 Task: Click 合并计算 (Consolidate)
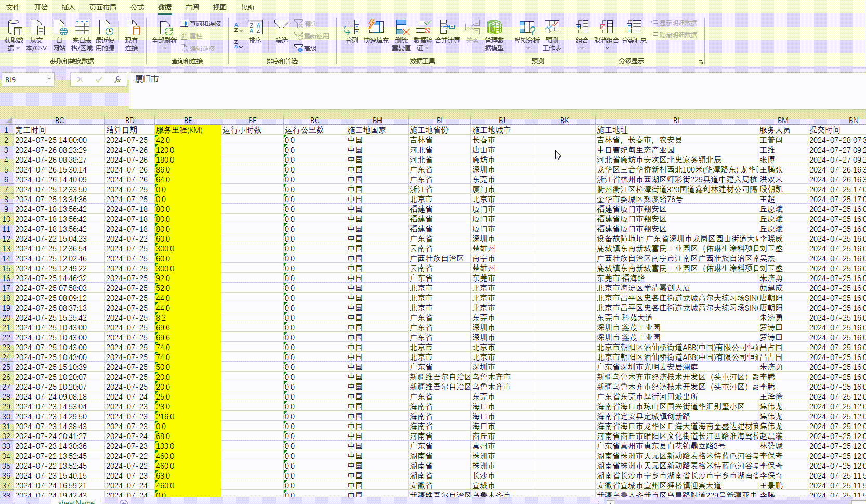click(x=448, y=32)
